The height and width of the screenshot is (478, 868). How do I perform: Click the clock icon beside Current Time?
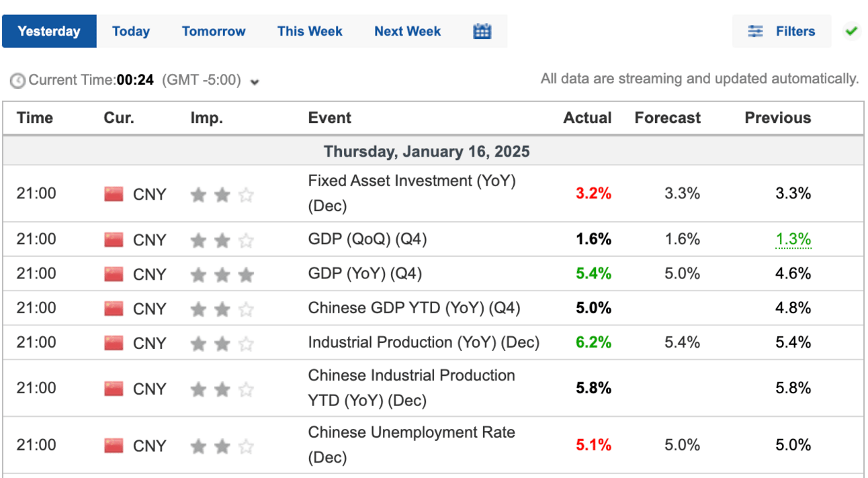[x=18, y=81]
